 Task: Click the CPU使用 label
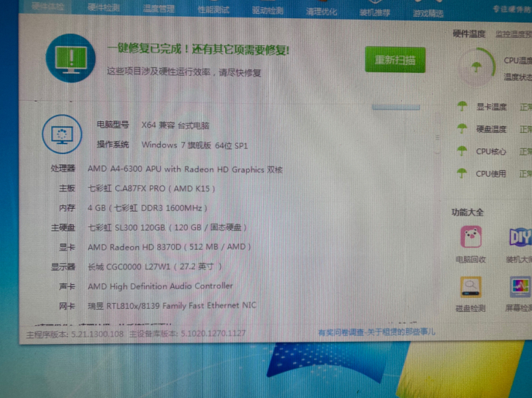[x=490, y=174]
